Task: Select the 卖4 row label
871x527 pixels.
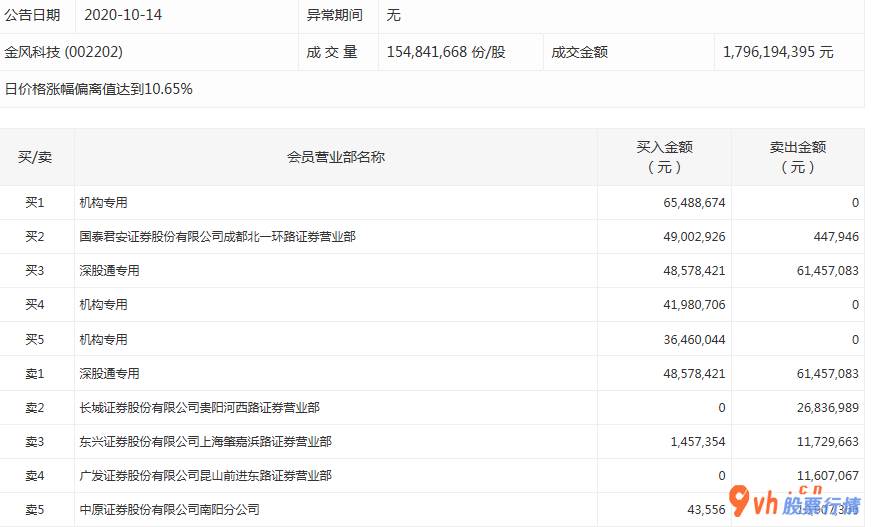Action: (x=35, y=476)
